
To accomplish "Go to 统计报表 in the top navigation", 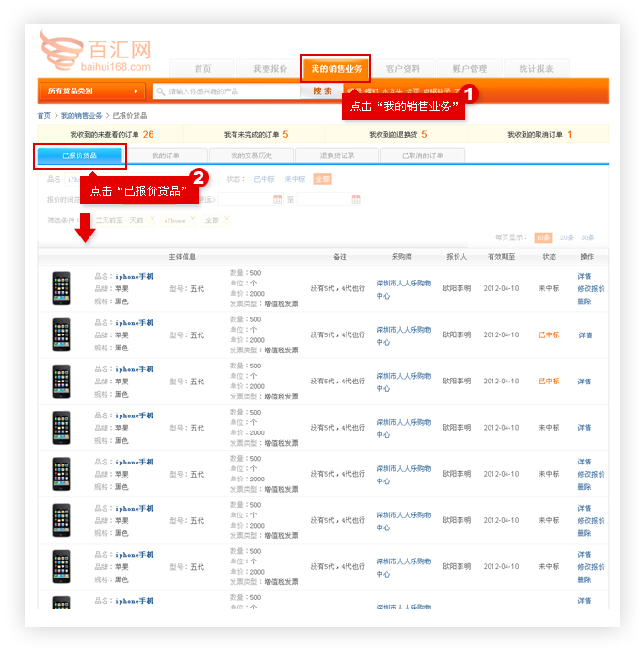I will pos(536,69).
